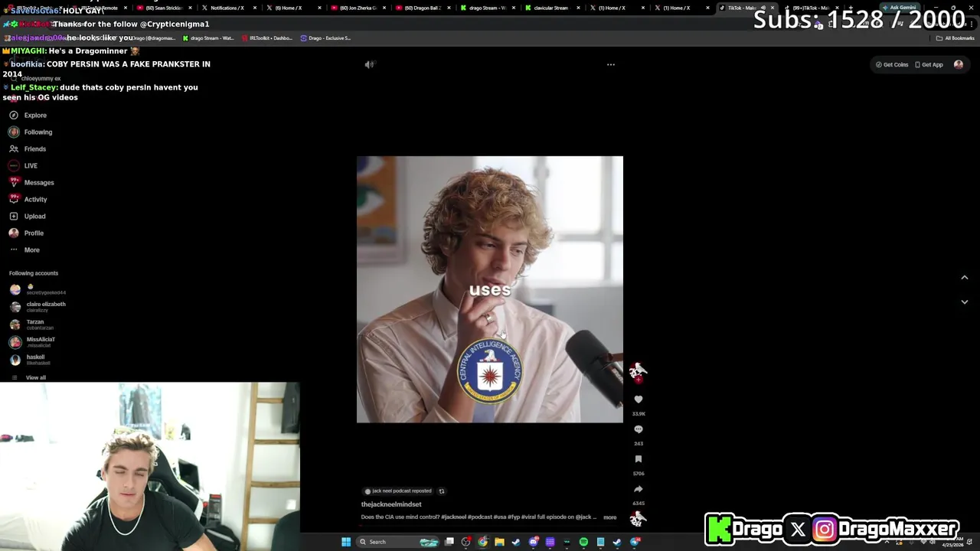Open claire elizabeth followed account

(38, 307)
